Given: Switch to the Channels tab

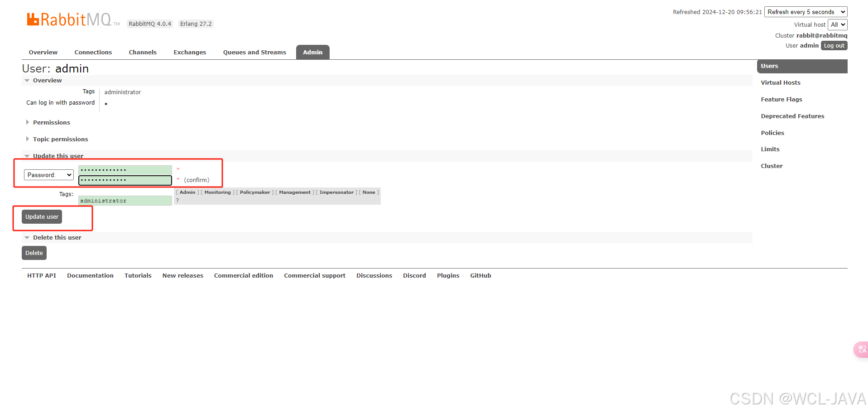Looking at the screenshot, I should (143, 53).
